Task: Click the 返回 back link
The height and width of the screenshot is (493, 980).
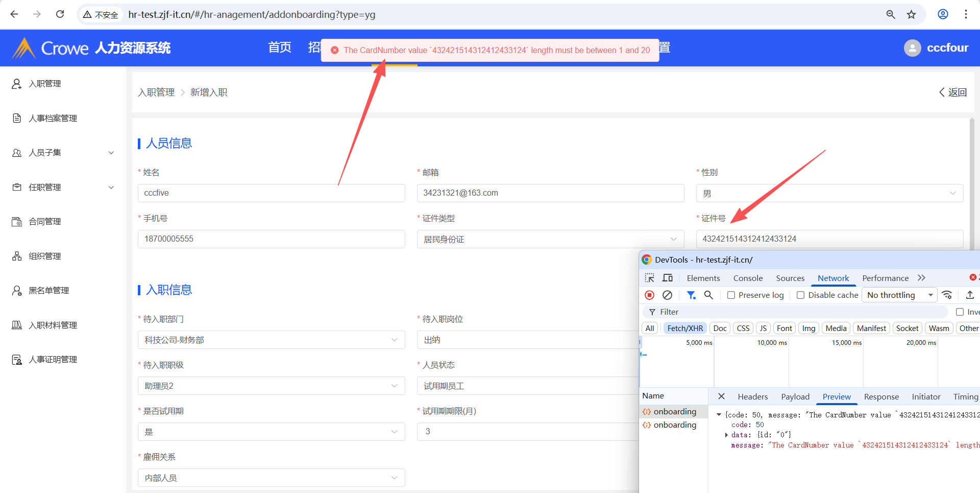Action: [x=953, y=92]
